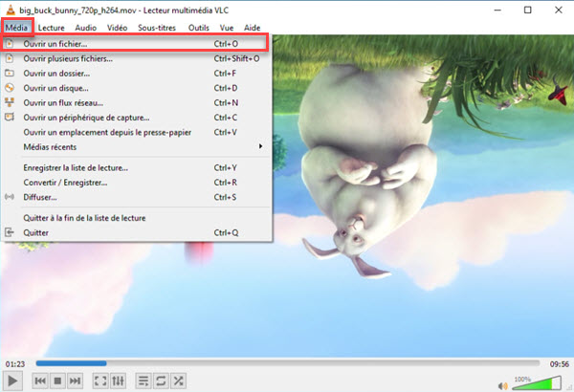Choose Diffuser... menu entry
The image size is (574, 392).
pos(136,197)
